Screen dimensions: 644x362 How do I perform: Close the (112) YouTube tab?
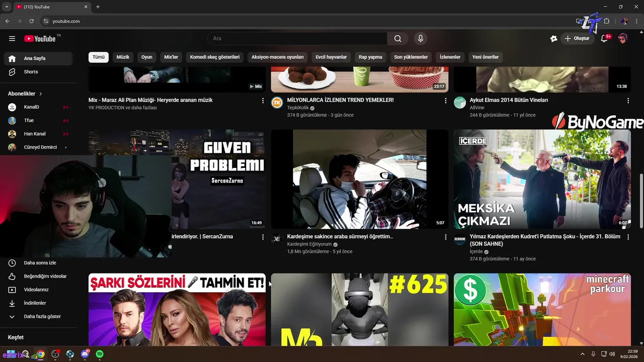coord(86,7)
